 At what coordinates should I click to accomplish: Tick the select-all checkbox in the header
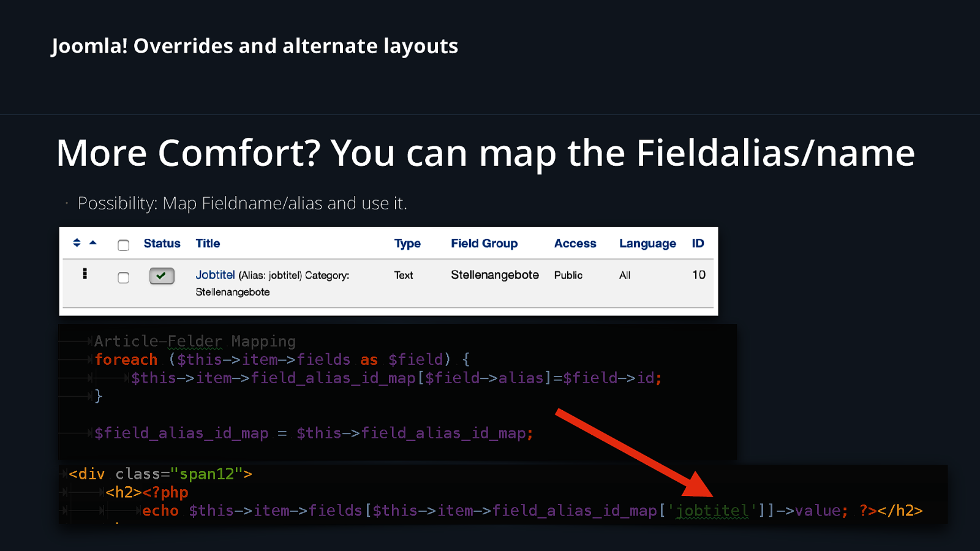pyautogui.click(x=124, y=245)
